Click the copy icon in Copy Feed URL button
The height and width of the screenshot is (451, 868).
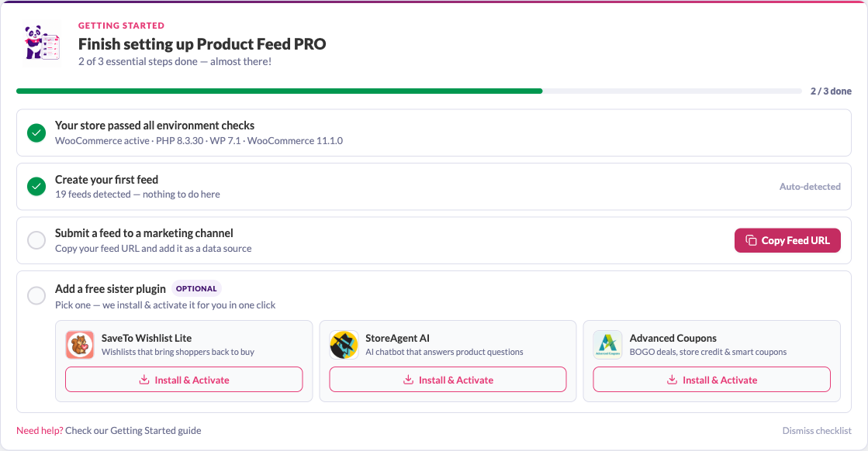point(751,240)
